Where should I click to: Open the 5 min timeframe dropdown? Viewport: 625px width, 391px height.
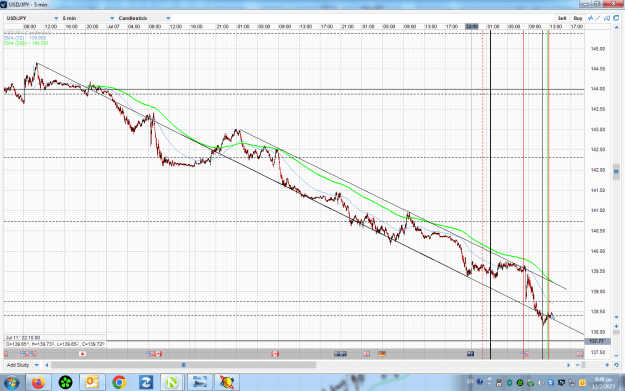tap(88, 18)
